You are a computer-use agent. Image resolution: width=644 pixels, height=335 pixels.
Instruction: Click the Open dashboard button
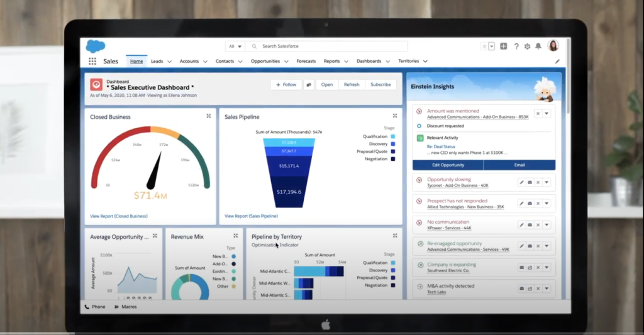[x=327, y=85]
